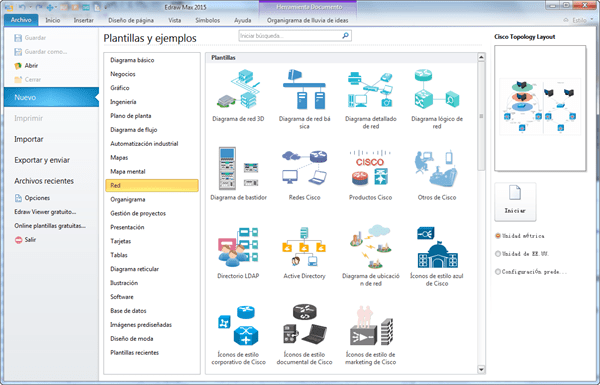Choose Íconos de estilo corporativo de Cisco
Viewport: 600px width, 385px height.
(x=238, y=334)
